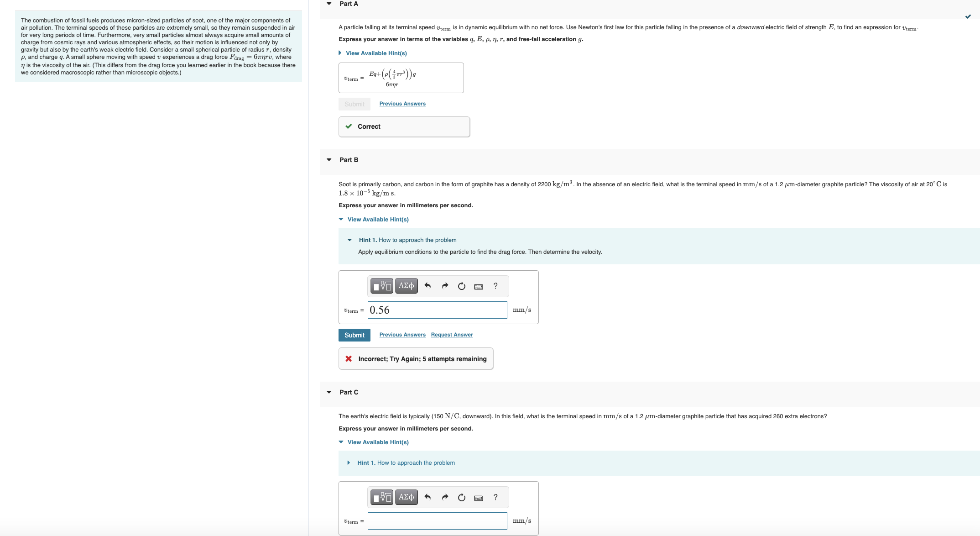Click undo arrow in Part C toolbar

tap(427, 497)
